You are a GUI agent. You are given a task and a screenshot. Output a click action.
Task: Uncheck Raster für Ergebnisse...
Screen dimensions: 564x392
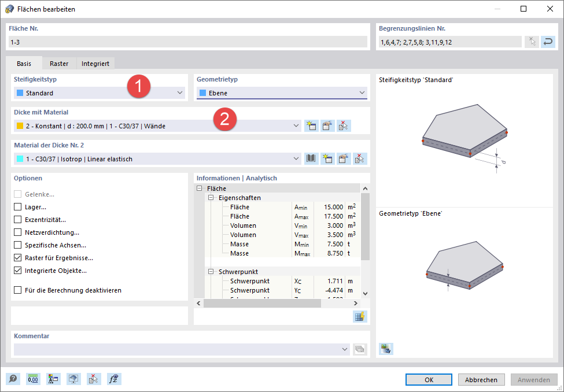point(17,258)
